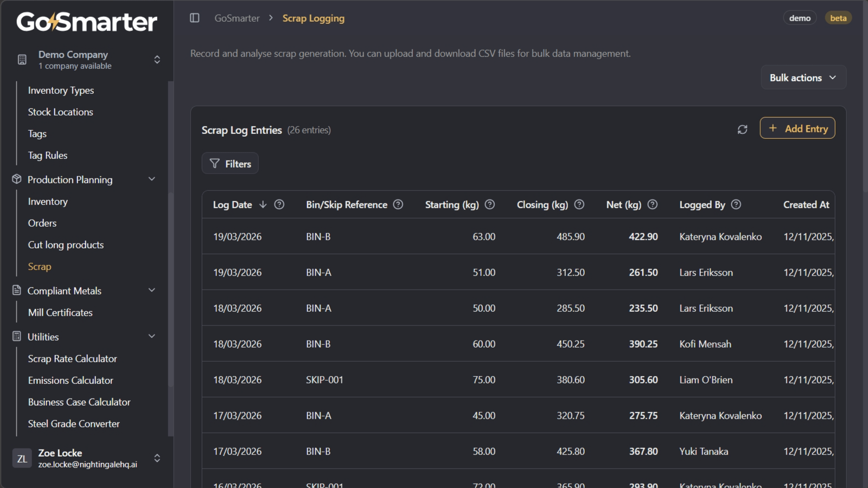Viewport: 868px width, 488px height.
Task: Open help info for Bin/Skip Reference
Action: click(398, 204)
